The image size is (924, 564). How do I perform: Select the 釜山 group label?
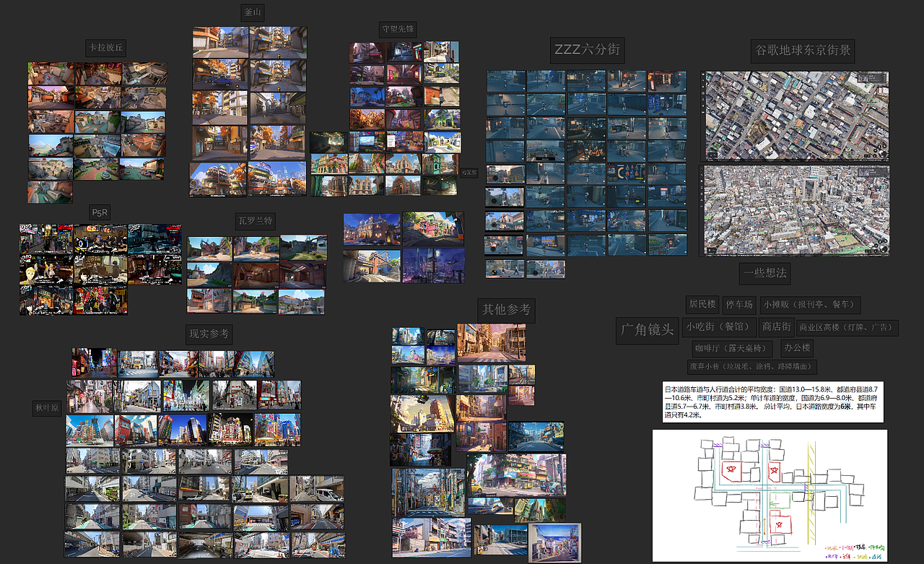(253, 12)
